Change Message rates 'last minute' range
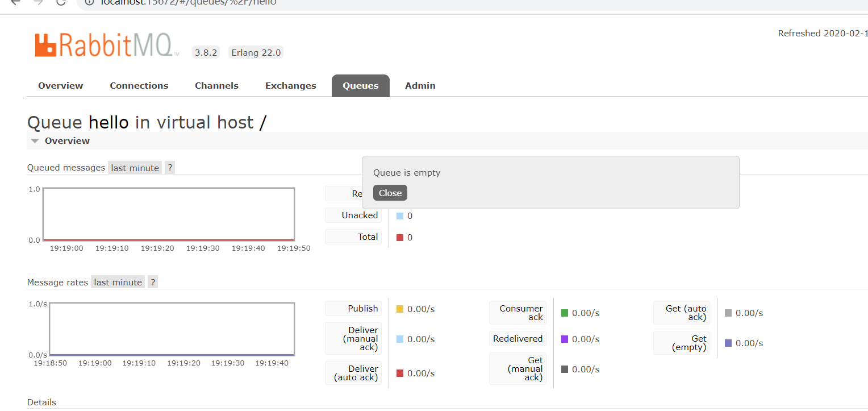Image resolution: width=868 pixels, height=411 pixels. pyautogui.click(x=118, y=282)
